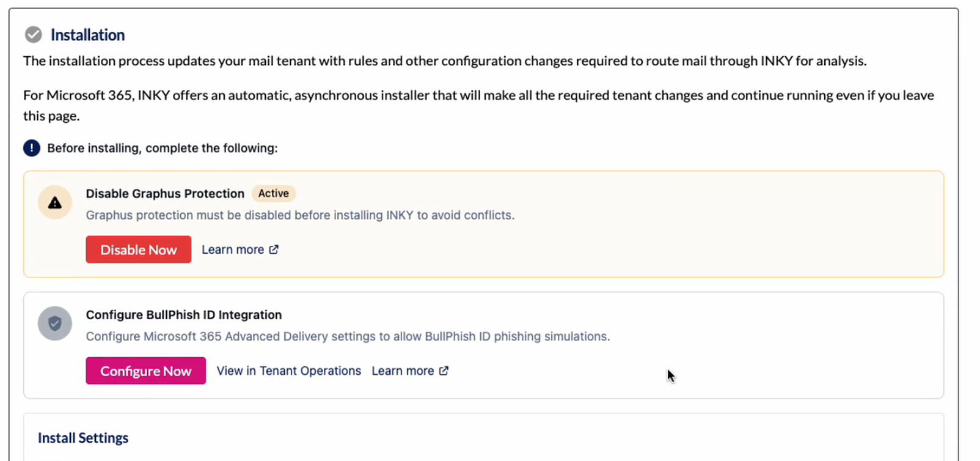Image resolution: width=980 pixels, height=461 pixels.
Task: Click the Install Settings heading
Action: point(83,438)
